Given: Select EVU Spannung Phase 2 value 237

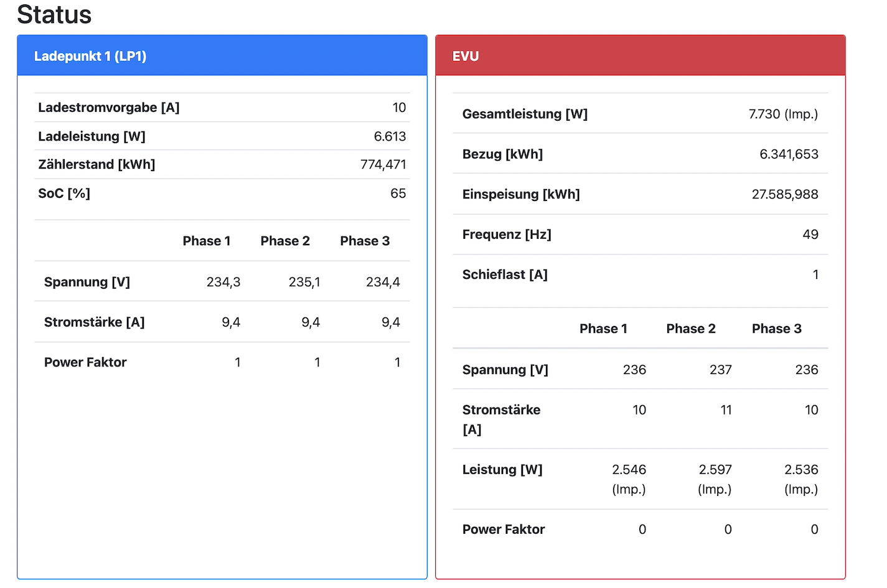Looking at the screenshot, I should 720,370.
